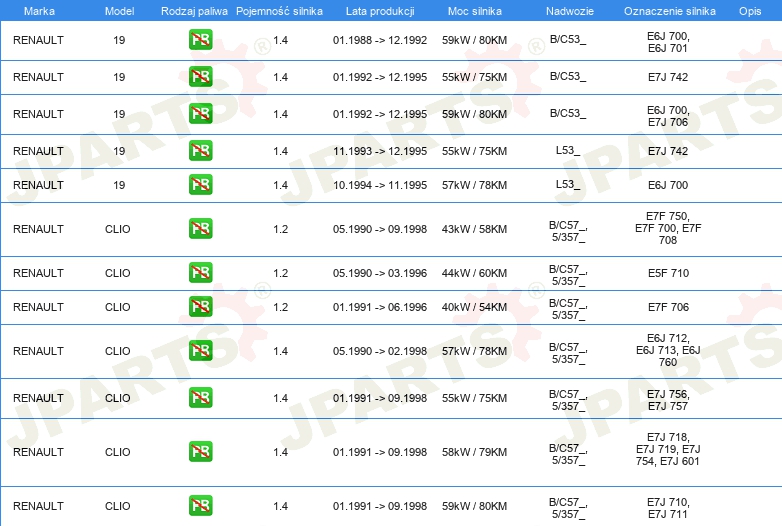Click fuel icon in CLIO E7J 710 row
The width and height of the screenshot is (782, 526).
[x=200, y=505]
